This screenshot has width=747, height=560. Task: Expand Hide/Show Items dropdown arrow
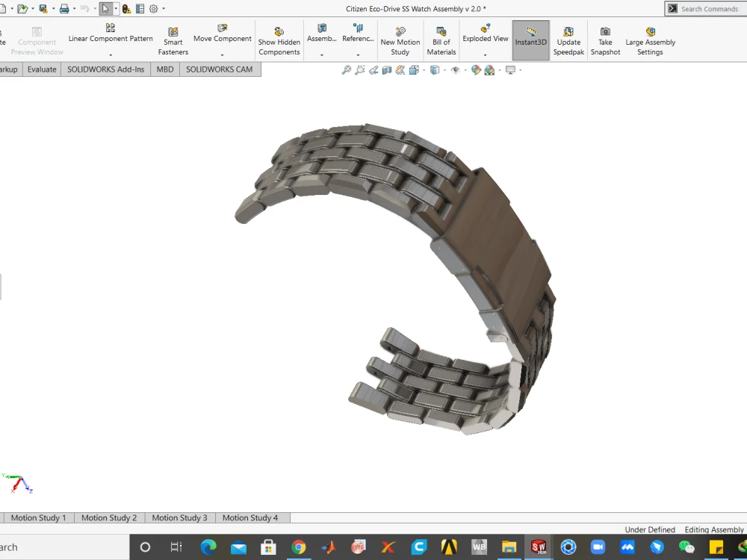(465, 70)
